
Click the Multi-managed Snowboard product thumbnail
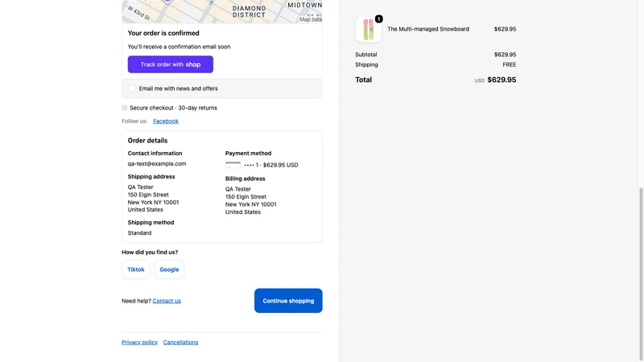tap(368, 30)
